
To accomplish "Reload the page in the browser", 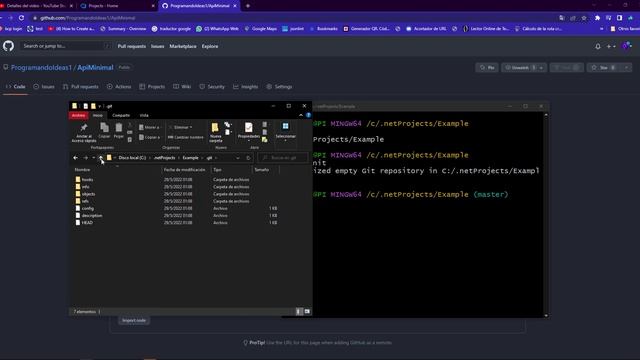I will [21, 18].
